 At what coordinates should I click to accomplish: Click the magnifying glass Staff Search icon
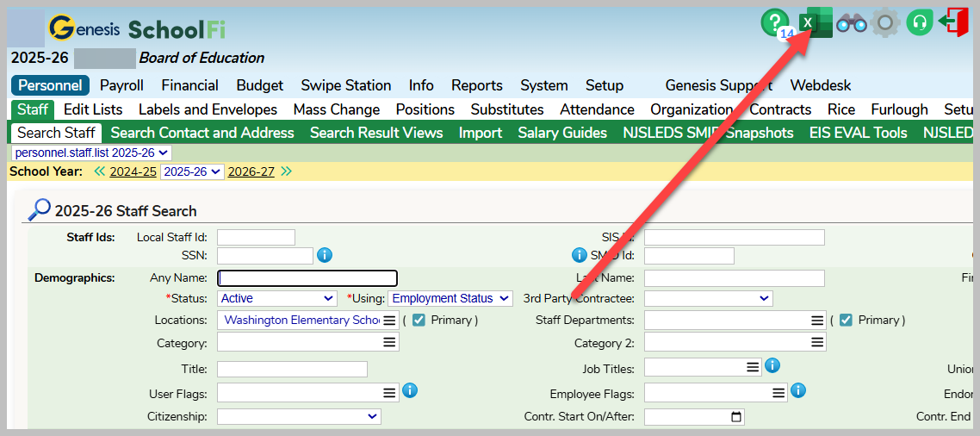pos(39,210)
